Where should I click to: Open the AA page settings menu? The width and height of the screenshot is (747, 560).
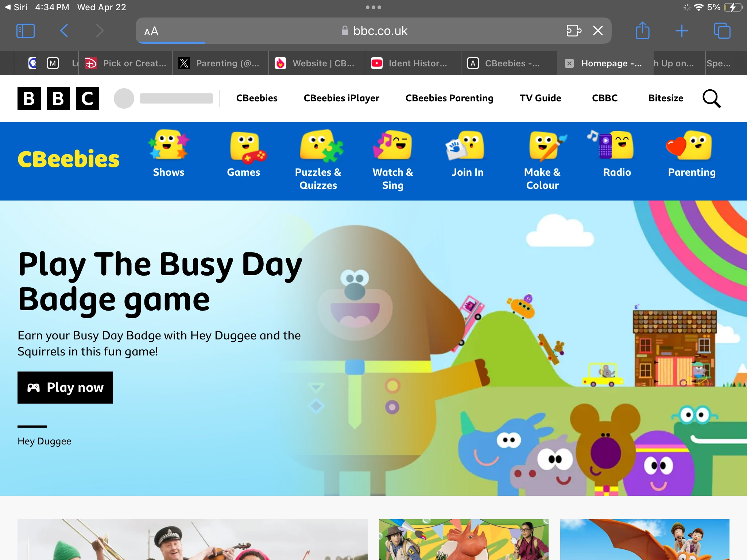coord(151,31)
